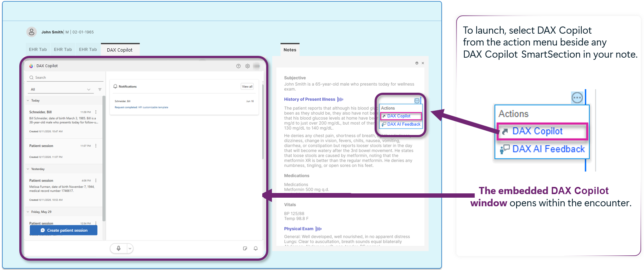
Task: Click the ellipsis action icon in the Notes panel
Action: [417, 101]
